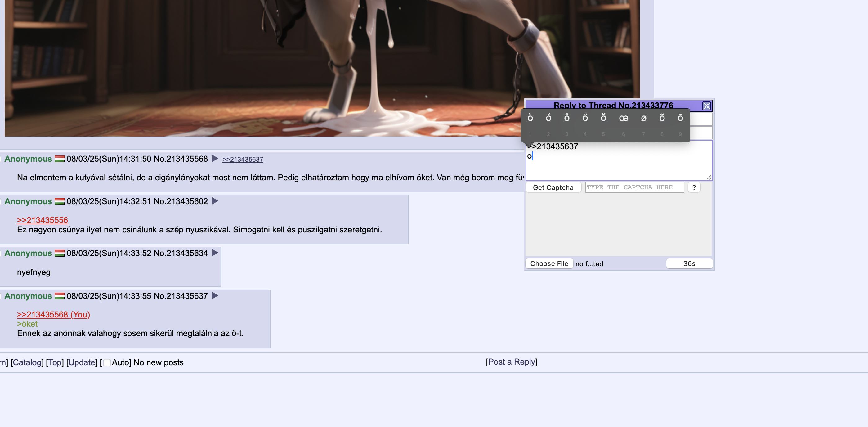
Task: Click timestamp 08/03/25(Sun)14:33:52
Action: 109,253
